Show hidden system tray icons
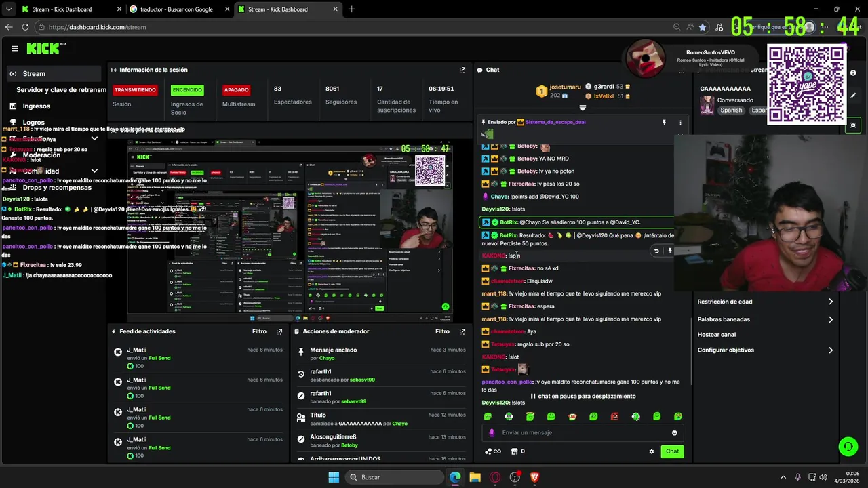This screenshot has width=868, height=488. pos(783,477)
